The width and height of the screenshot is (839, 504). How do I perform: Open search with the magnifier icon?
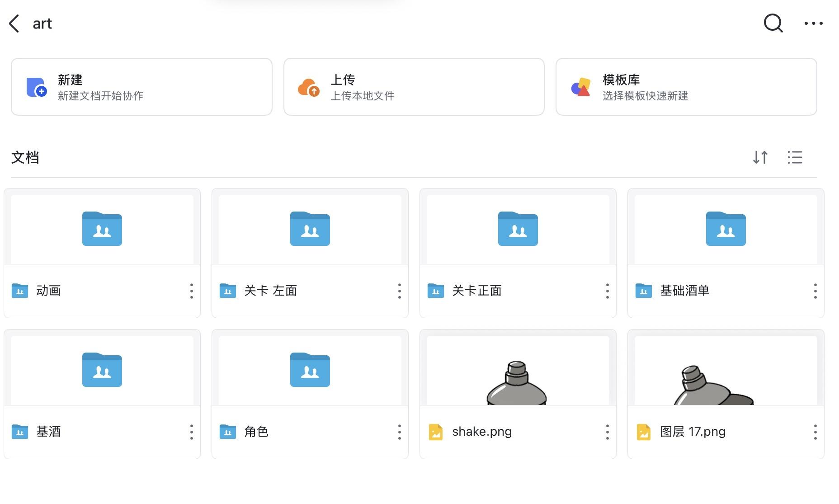point(773,23)
